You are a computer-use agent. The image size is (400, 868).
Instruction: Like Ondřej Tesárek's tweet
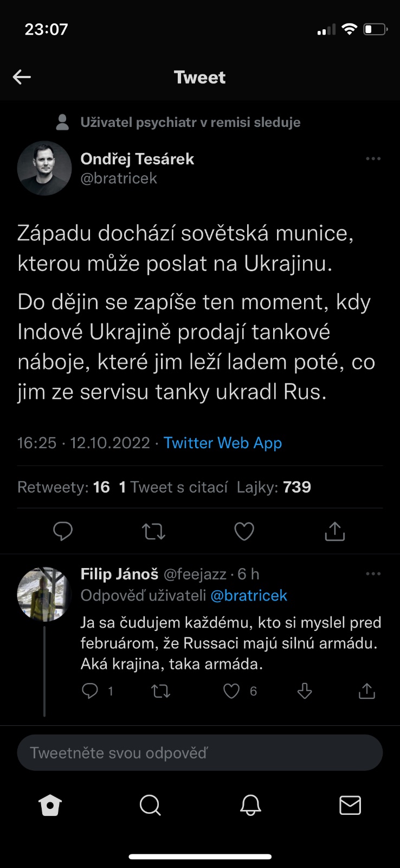(244, 531)
